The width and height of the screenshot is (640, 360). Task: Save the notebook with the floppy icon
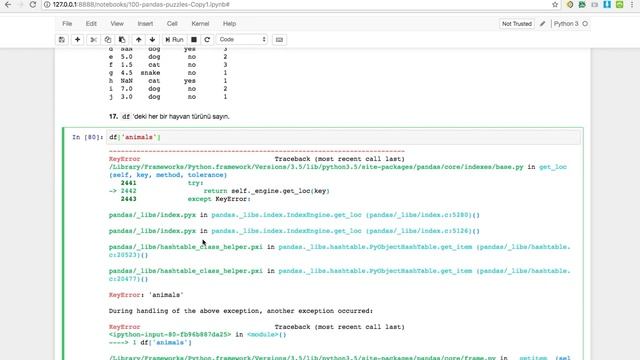(62, 40)
